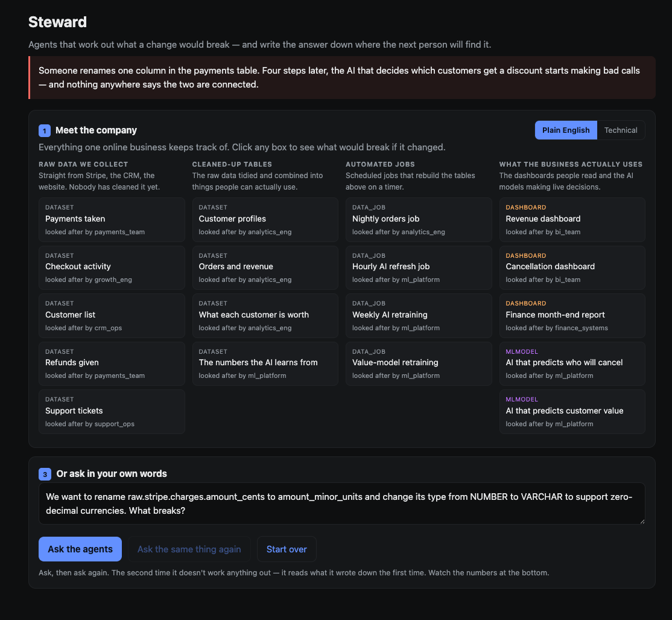672x620 pixels.
Task: Open the Hourly AI refresh job card
Action: coord(419,267)
